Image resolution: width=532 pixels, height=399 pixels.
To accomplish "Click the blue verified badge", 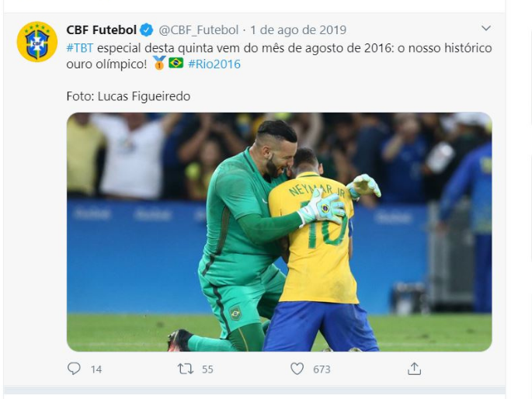I will pyautogui.click(x=146, y=30).
